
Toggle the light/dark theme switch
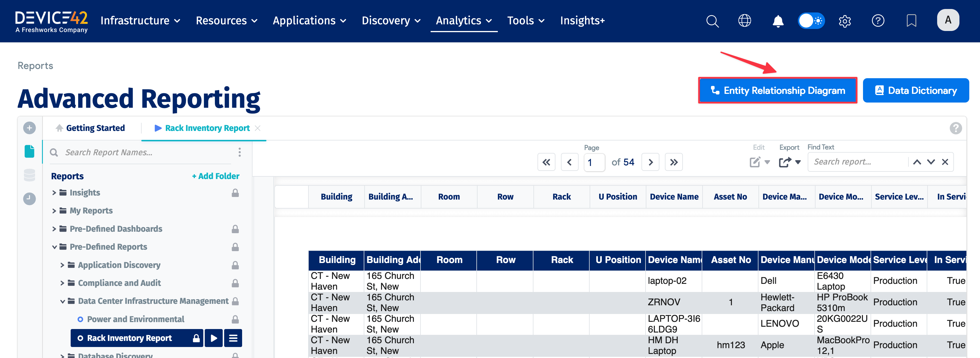pyautogui.click(x=811, y=21)
